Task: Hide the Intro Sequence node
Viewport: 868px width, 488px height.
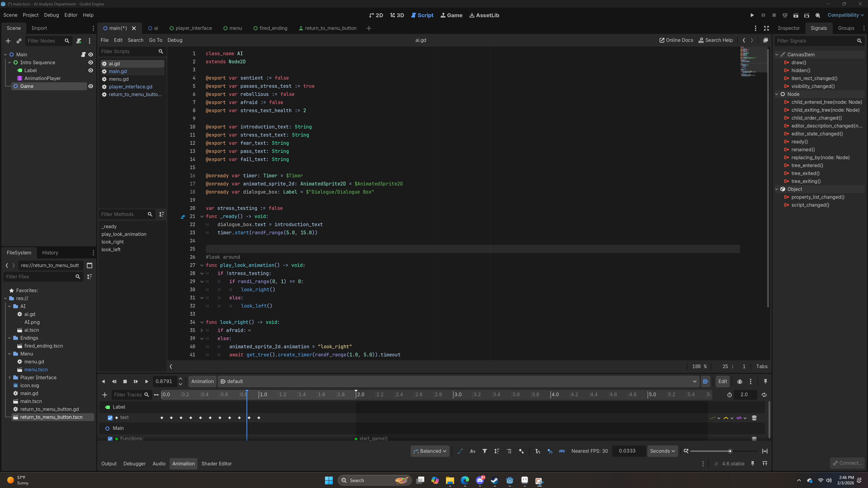Action: click(91, 62)
